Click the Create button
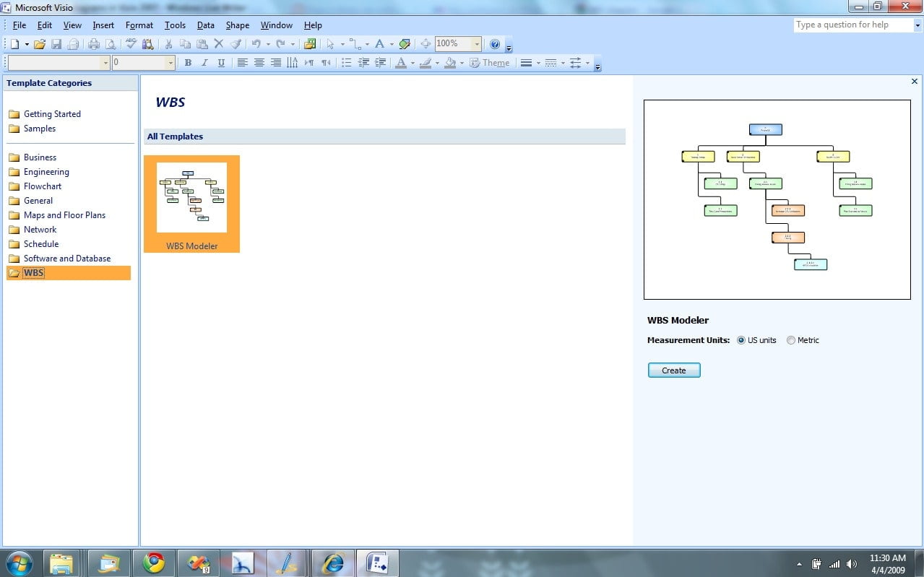The height and width of the screenshot is (577, 924). tap(674, 370)
